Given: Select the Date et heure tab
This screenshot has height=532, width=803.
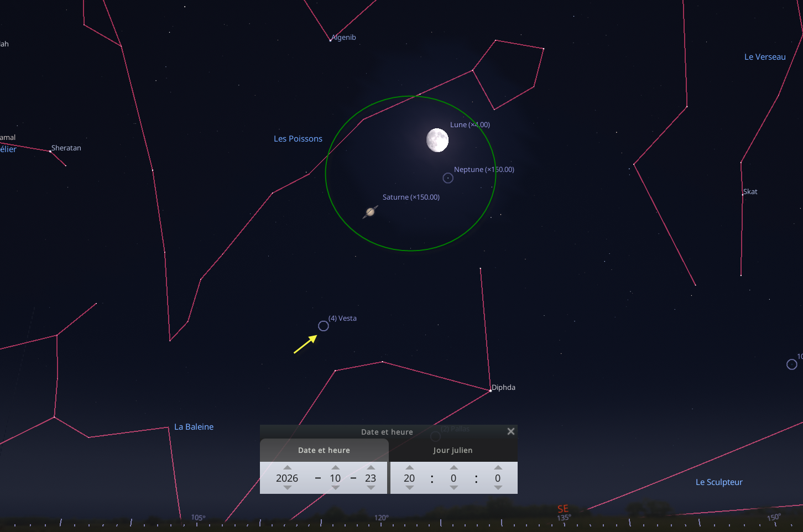Looking at the screenshot, I should point(324,450).
